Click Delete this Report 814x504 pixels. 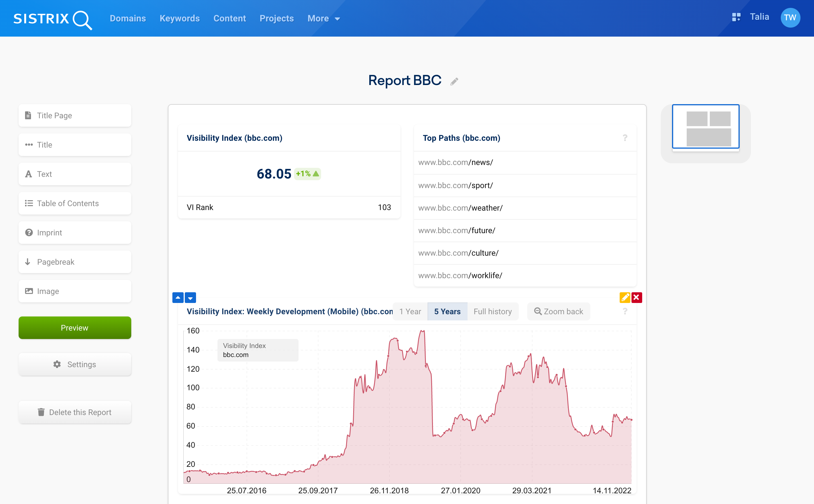[x=75, y=412]
